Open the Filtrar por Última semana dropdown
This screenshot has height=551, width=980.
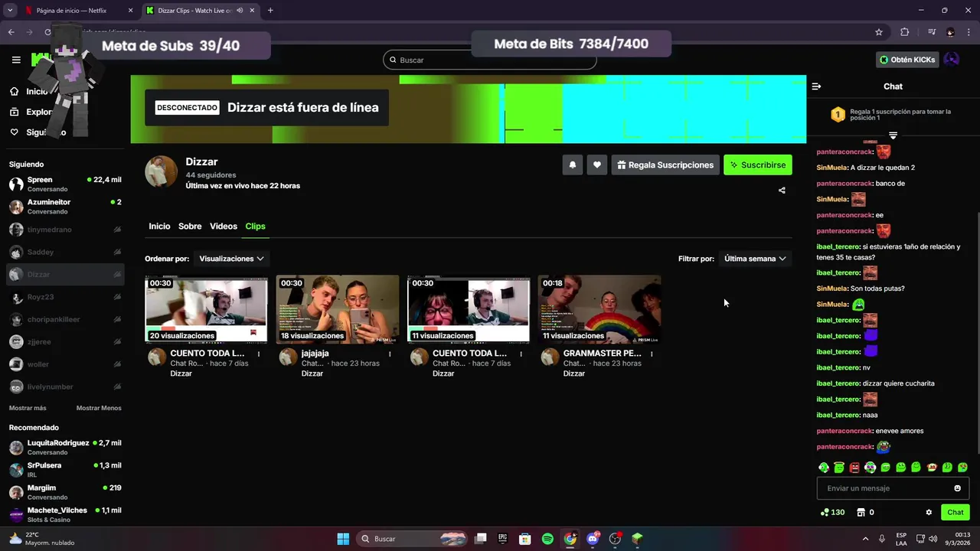pos(755,259)
